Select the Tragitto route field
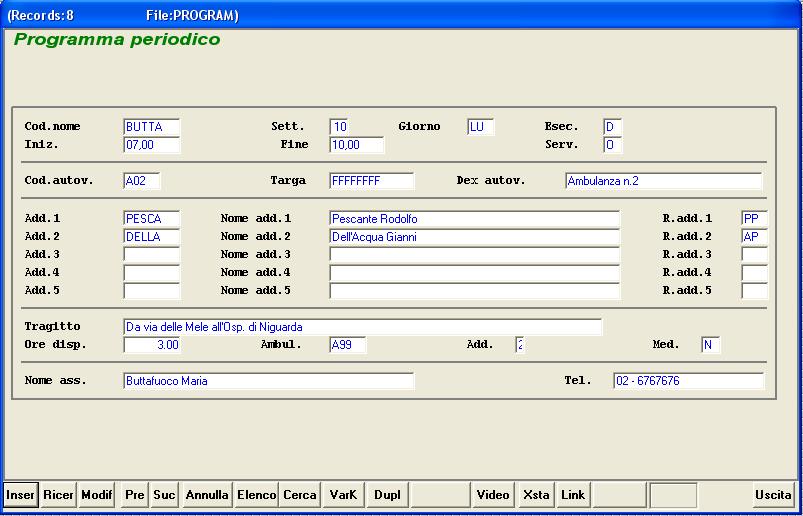 coord(363,327)
